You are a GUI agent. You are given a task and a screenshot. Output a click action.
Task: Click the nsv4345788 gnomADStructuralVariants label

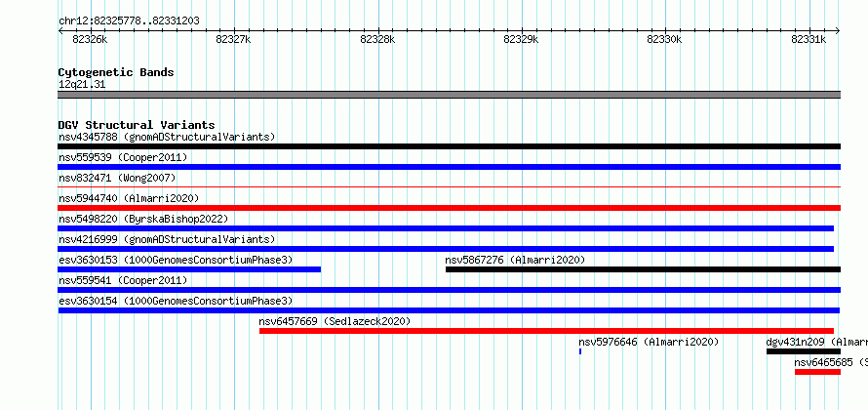pyautogui.click(x=167, y=137)
